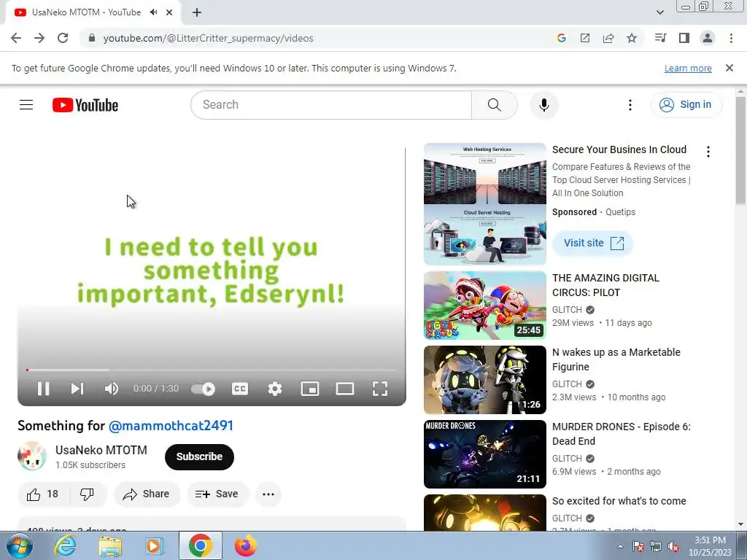Click the search magnifier button
Viewport: 747px width, 560px height.
pos(495,105)
